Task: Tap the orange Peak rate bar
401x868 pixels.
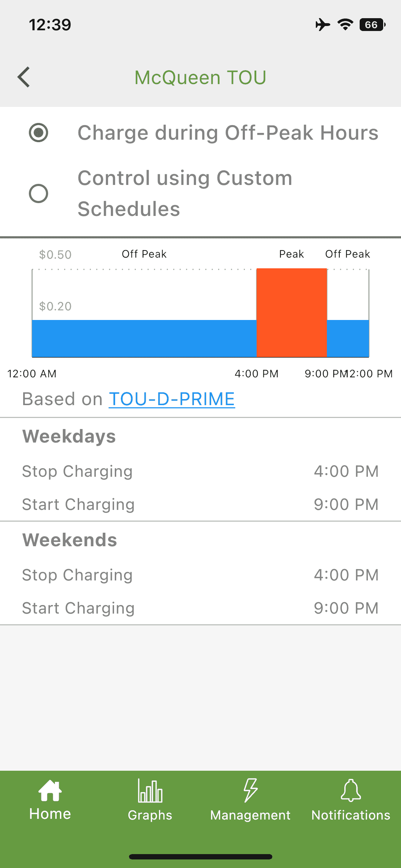Action: click(292, 312)
